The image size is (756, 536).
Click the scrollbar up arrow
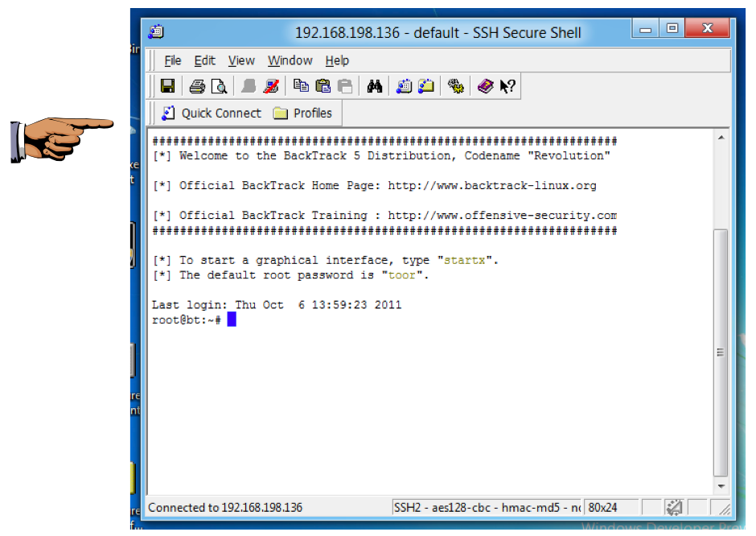(721, 138)
